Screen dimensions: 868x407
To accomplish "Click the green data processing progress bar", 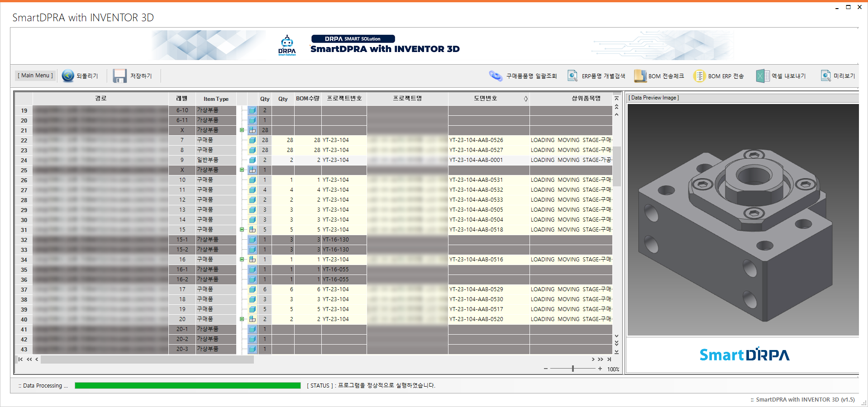I will (x=188, y=385).
